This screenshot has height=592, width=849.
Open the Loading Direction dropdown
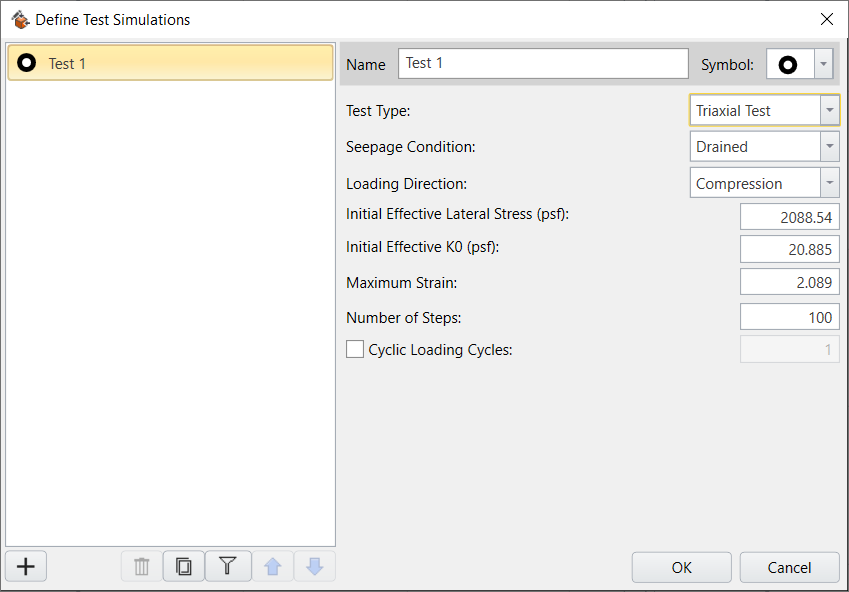pos(829,182)
